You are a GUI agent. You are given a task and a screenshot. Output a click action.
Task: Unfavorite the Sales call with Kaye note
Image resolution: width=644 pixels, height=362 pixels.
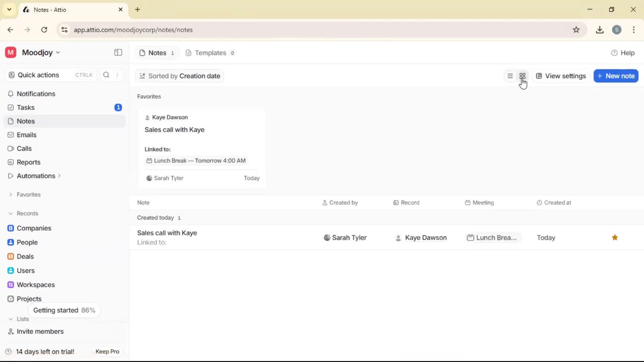[615, 237]
